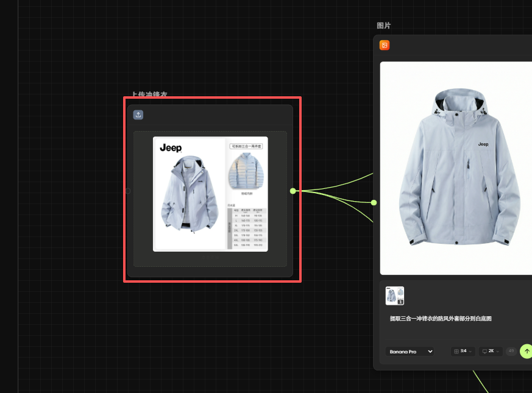This screenshot has height=393, width=532.
Task: Click the prompt text 提取三合一冲锋衣的防风外套部分到白底图
Action: click(441, 319)
